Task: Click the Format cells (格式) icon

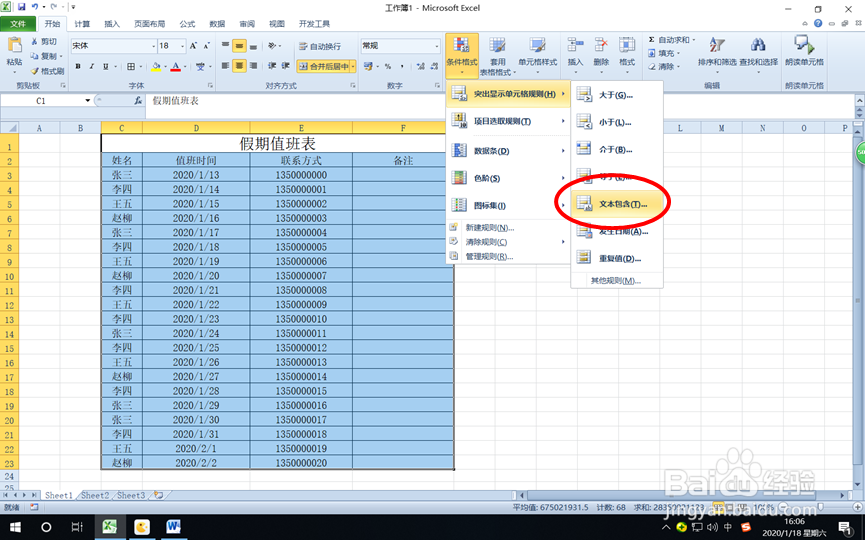Action: pyautogui.click(x=627, y=46)
